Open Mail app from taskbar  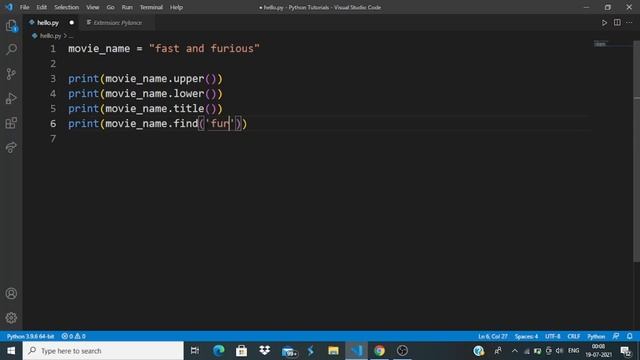(x=289, y=351)
